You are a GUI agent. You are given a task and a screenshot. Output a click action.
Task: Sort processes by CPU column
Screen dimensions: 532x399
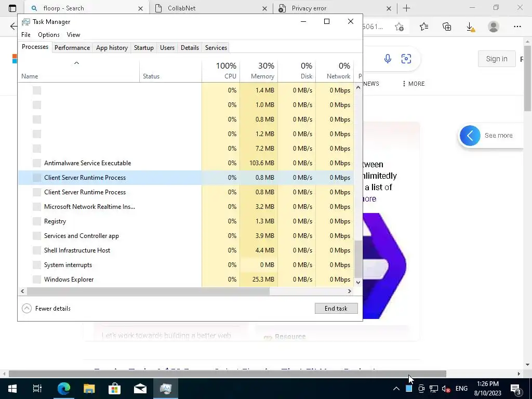[221, 71]
